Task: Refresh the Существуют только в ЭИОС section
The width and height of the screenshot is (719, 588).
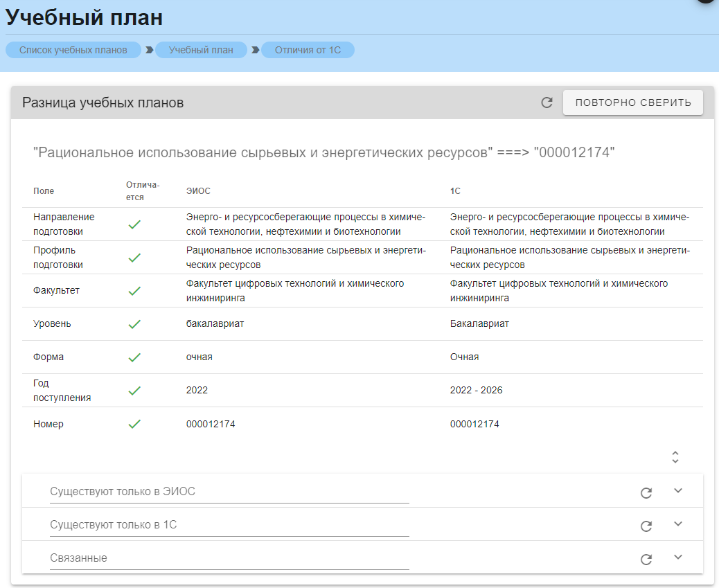Action: (x=646, y=492)
